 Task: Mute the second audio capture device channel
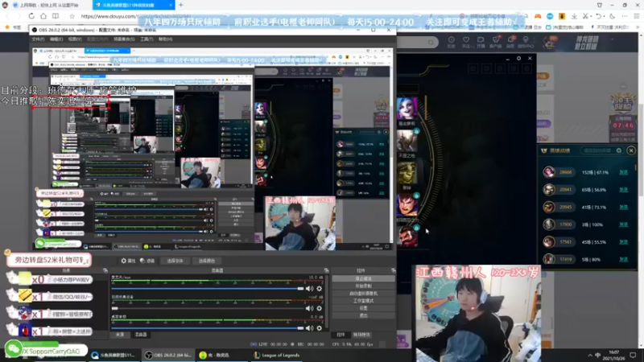310,308
